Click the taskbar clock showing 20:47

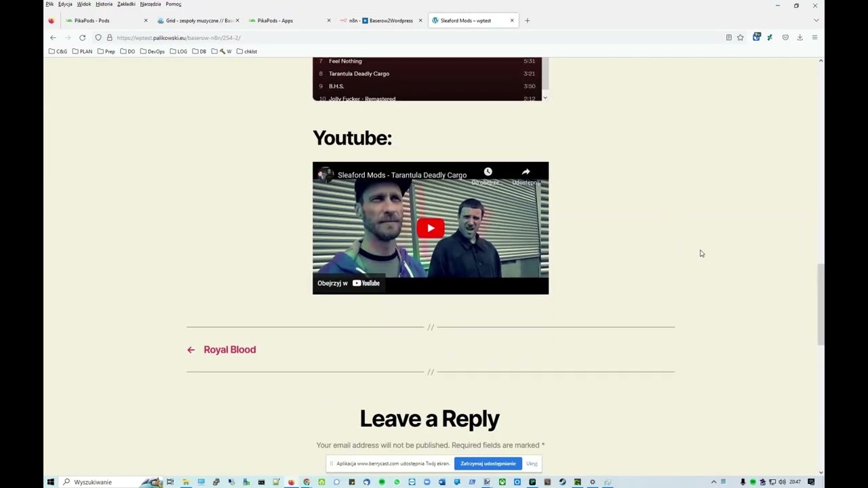tap(795, 482)
